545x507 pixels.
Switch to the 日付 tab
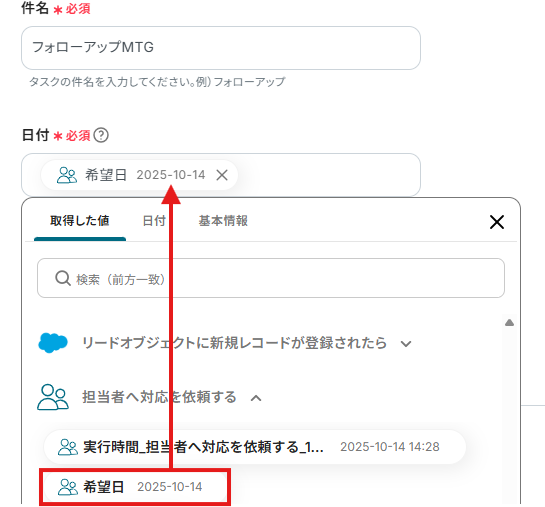154,221
